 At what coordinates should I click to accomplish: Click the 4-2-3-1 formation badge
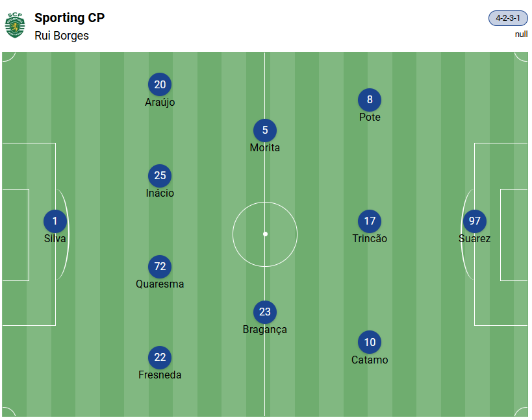click(507, 18)
